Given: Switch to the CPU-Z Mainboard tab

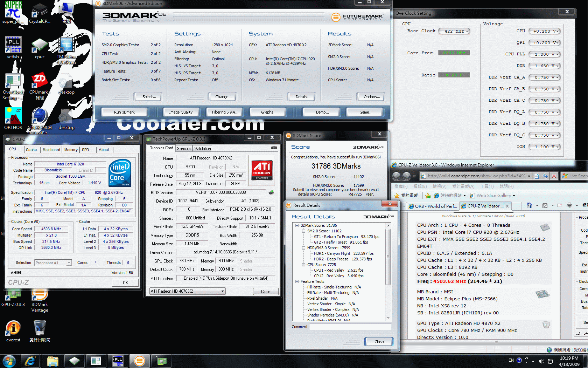Looking at the screenshot, I should [51, 150].
